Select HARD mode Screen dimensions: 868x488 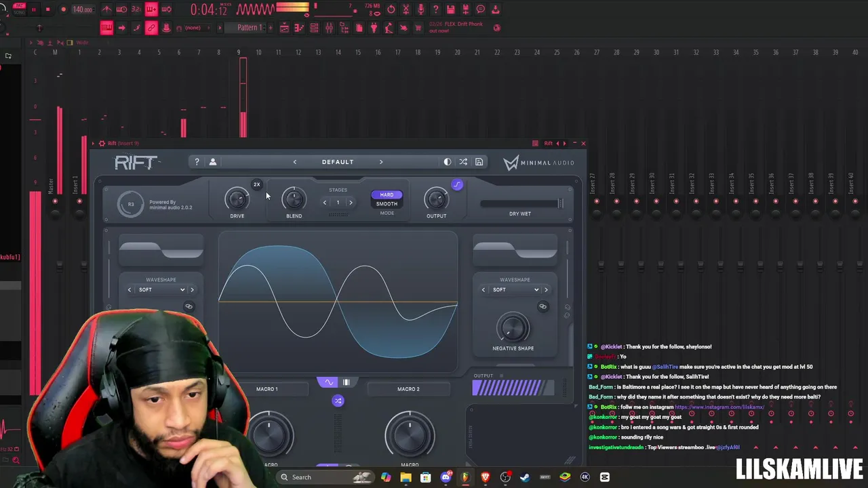(x=387, y=195)
